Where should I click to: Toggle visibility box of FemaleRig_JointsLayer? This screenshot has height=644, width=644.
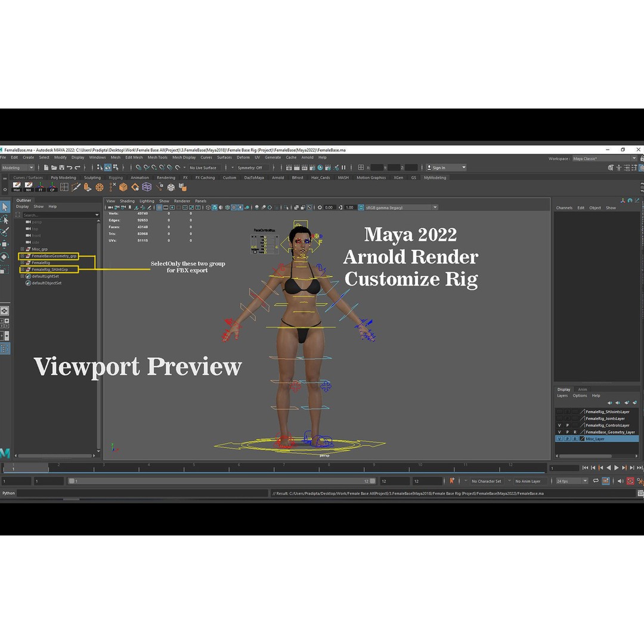click(x=559, y=419)
